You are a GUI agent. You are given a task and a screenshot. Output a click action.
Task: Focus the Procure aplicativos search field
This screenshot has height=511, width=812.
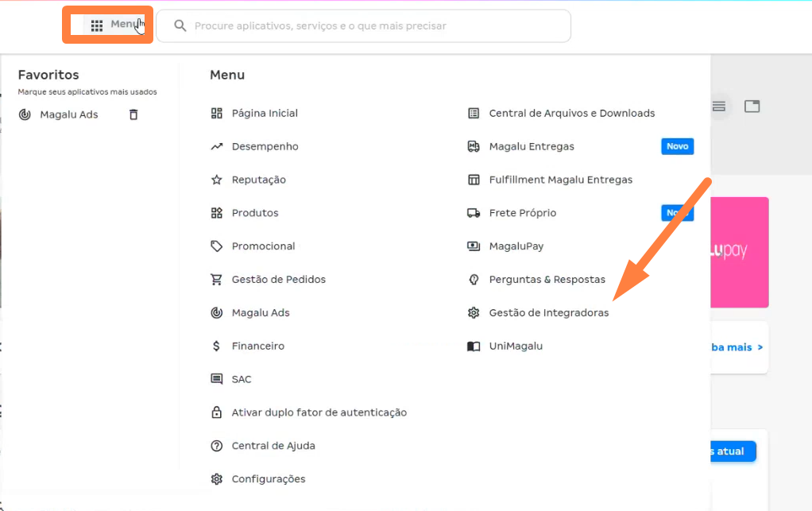tap(373, 26)
